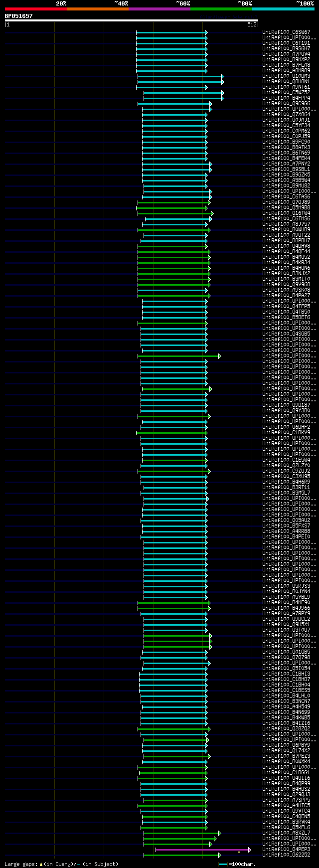Select the UniRef100_Q7X864 label

coord(286,115)
